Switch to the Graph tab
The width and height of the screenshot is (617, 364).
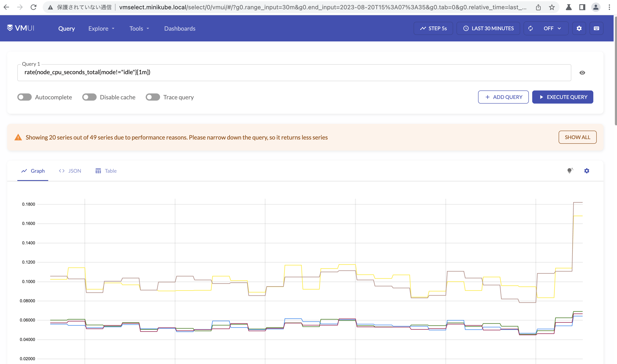[x=33, y=171]
